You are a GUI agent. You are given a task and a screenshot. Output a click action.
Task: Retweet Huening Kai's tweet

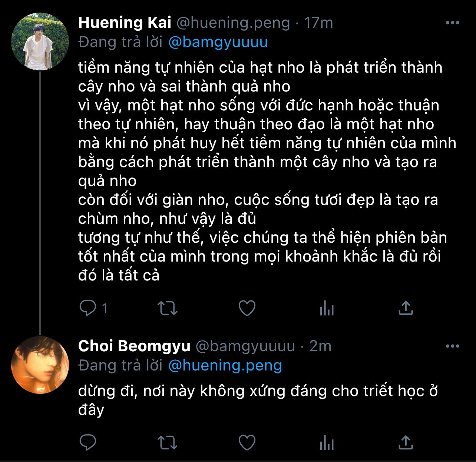(x=168, y=308)
